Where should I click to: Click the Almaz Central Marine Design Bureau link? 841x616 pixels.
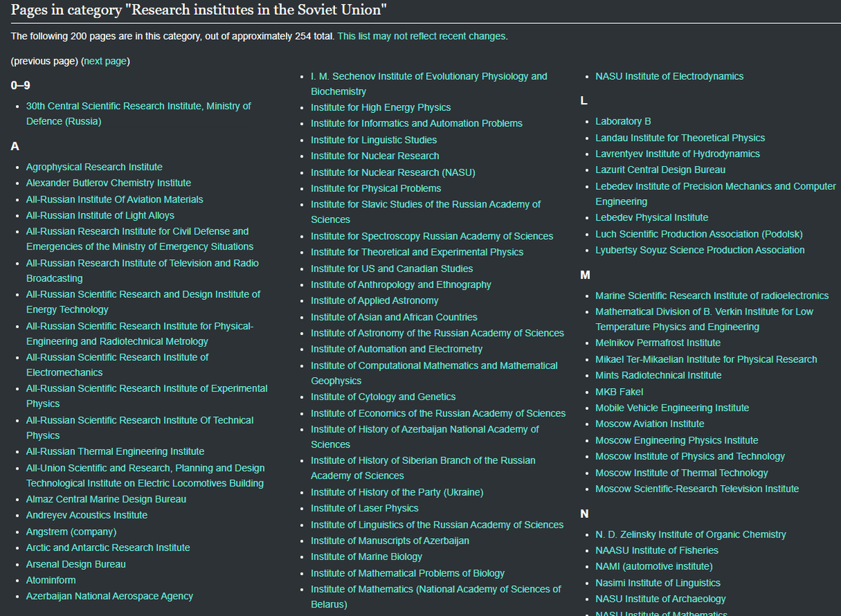coord(106,499)
